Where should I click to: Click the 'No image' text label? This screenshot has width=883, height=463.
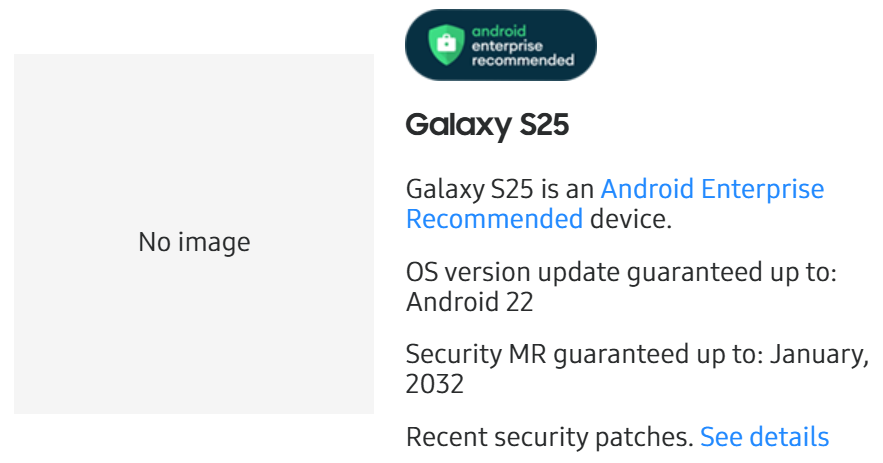click(x=194, y=242)
